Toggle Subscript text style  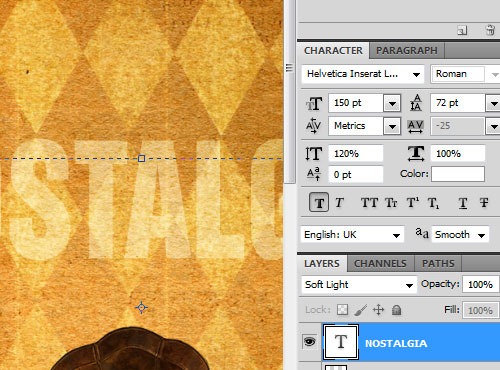pyautogui.click(x=434, y=203)
